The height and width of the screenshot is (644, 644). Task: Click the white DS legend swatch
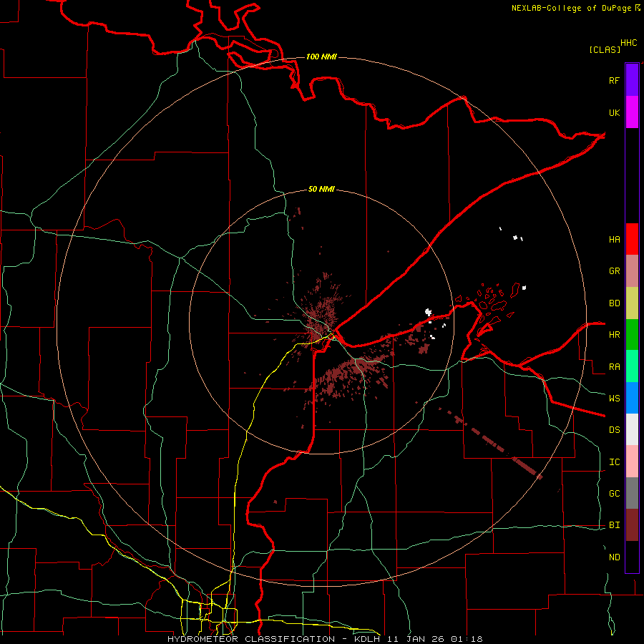pos(632,429)
